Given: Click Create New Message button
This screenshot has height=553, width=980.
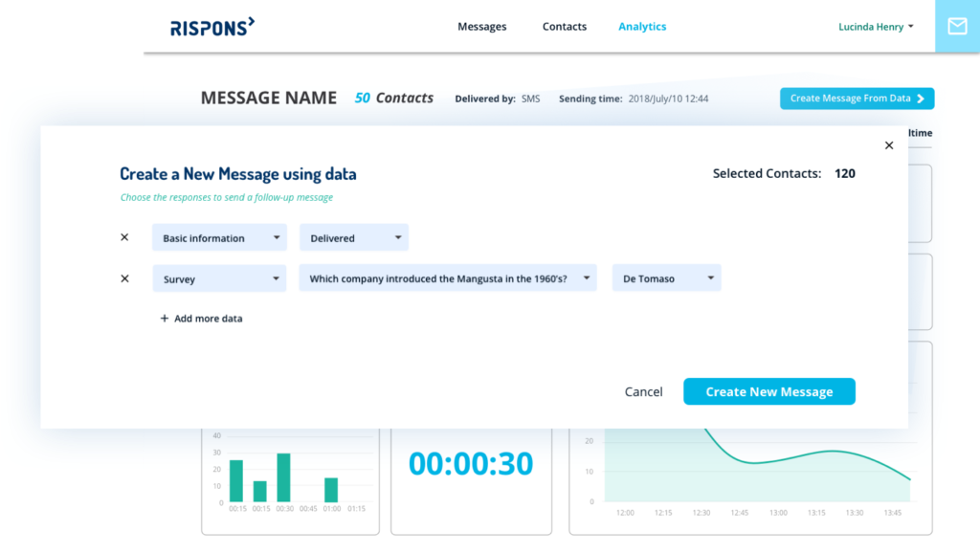Looking at the screenshot, I should tap(768, 391).
